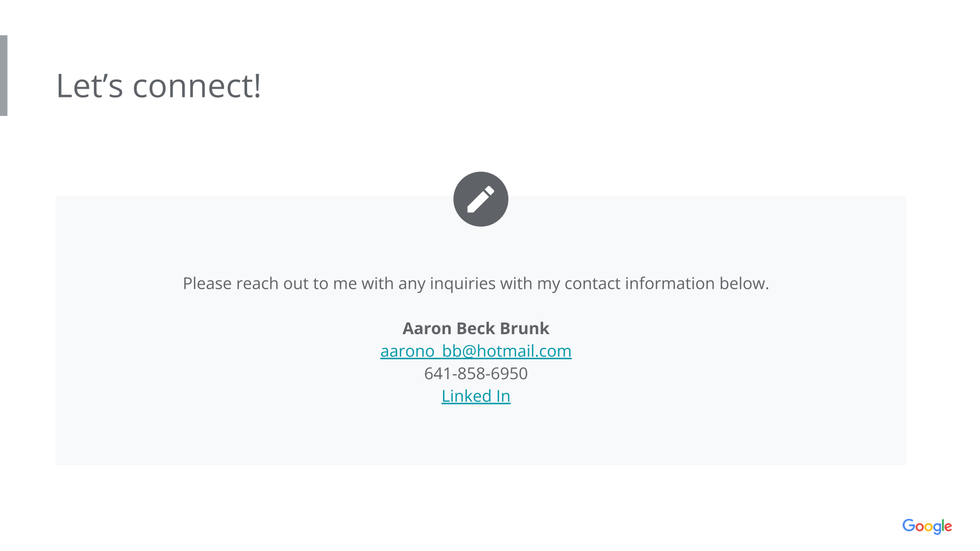Click the blue capital G in Google

pyautogui.click(x=909, y=525)
